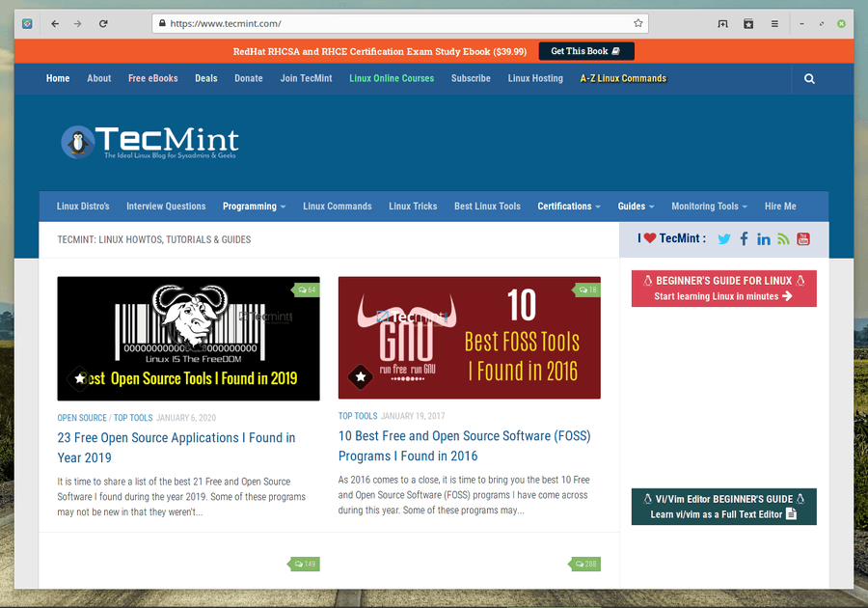Click the TecMint penguin logo
868x608 pixels.
click(x=77, y=142)
